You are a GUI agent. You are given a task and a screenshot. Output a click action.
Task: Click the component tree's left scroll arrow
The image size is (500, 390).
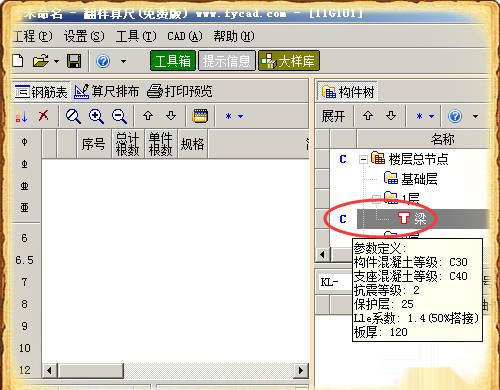point(322,255)
